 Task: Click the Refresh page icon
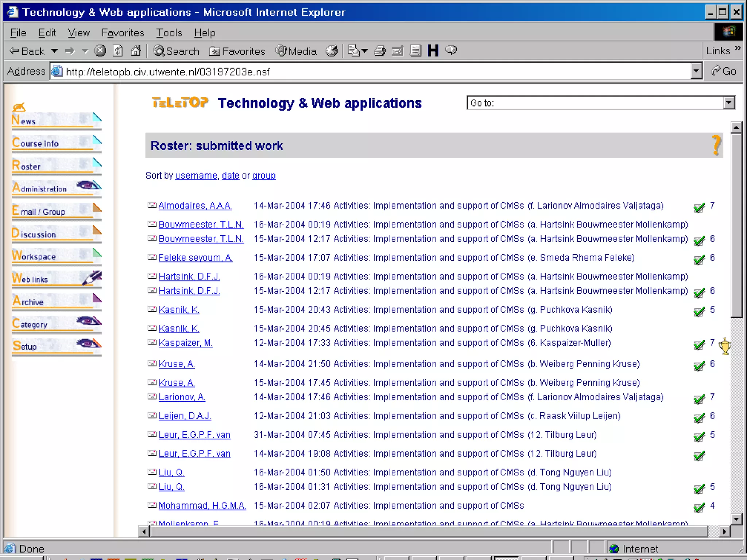(117, 51)
